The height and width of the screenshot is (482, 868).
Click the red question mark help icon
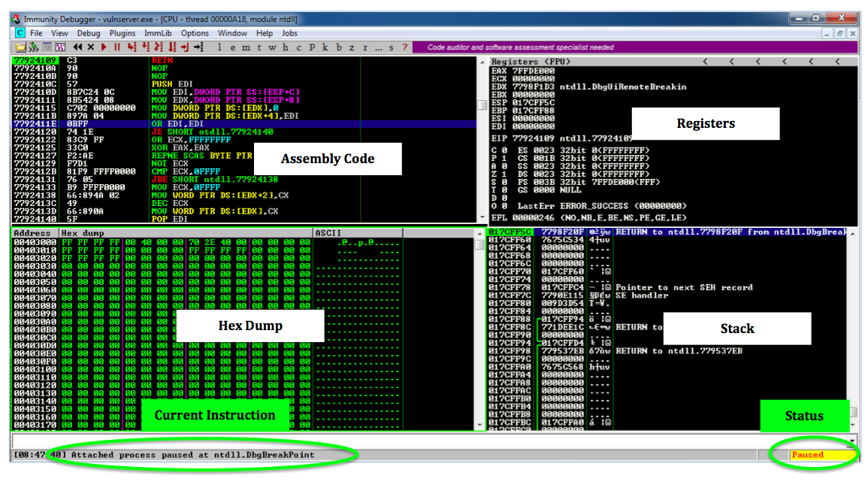(x=404, y=47)
